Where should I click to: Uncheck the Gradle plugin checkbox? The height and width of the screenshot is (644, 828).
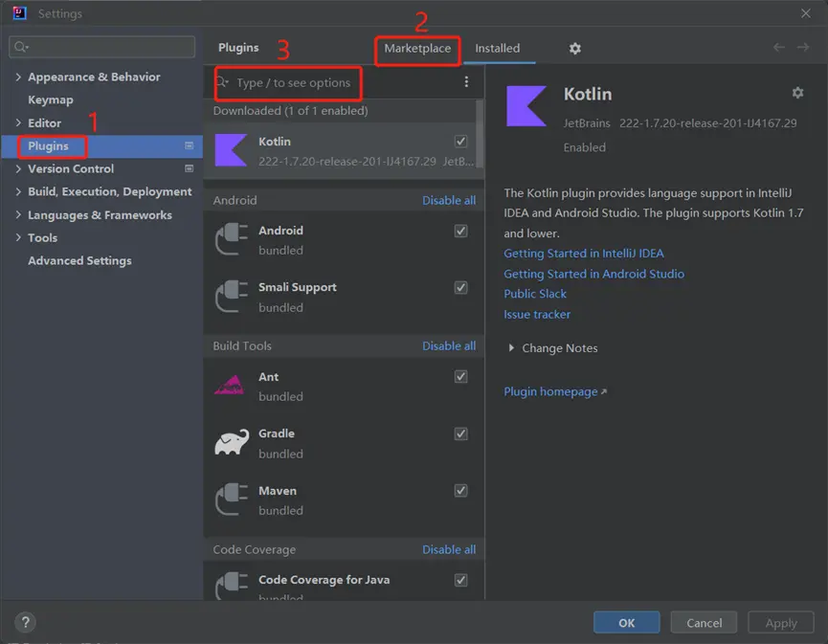460,433
